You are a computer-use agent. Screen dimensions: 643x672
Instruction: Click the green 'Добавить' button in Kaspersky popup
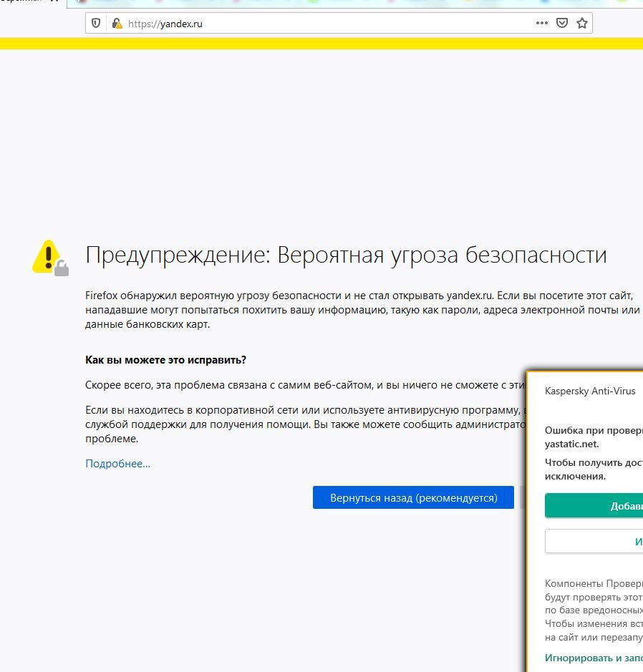594,506
